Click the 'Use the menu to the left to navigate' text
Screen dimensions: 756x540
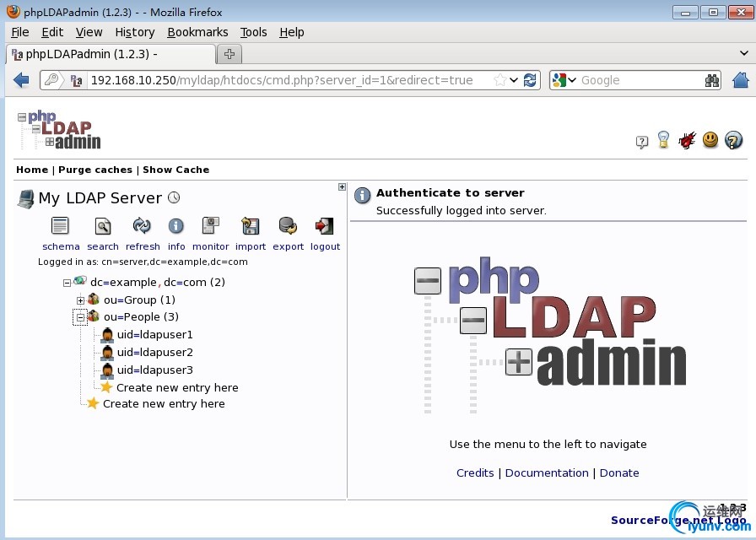(548, 444)
